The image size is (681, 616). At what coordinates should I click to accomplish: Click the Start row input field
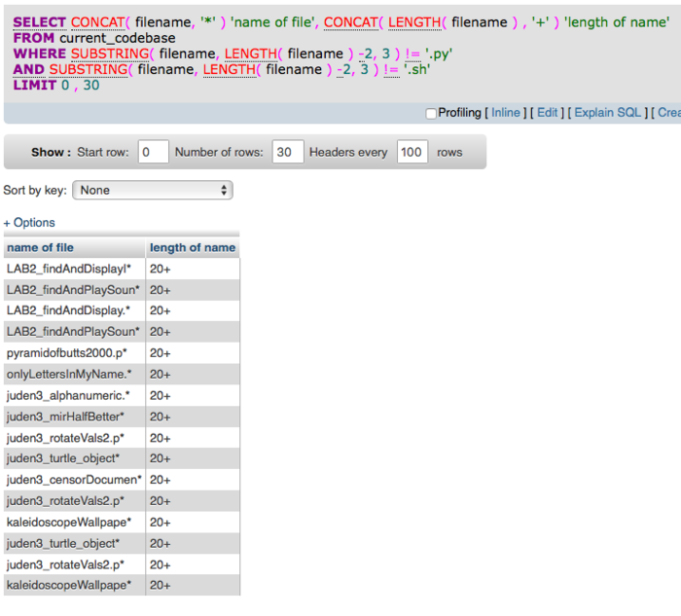pos(153,153)
